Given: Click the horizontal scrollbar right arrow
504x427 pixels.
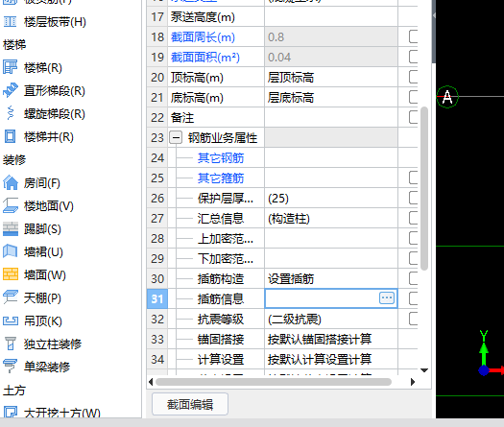Looking at the screenshot, I should tap(413, 382).
